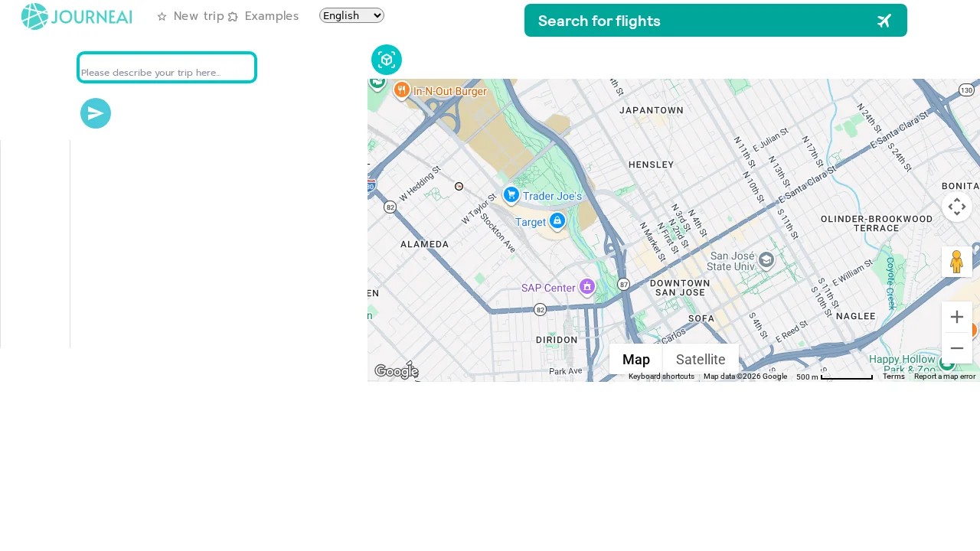Click the Map data ©2026 Google text
980x551 pixels.
coord(745,377)
